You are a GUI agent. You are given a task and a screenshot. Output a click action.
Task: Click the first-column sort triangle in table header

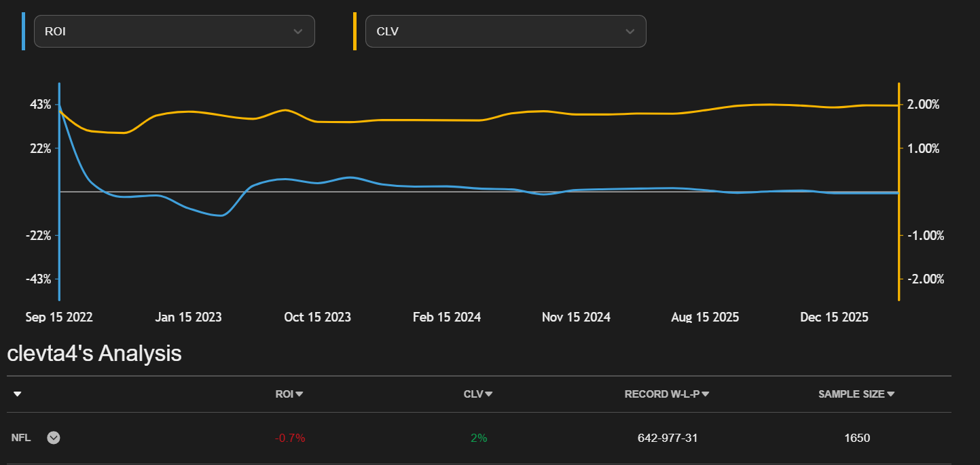(x=17, y=394)
